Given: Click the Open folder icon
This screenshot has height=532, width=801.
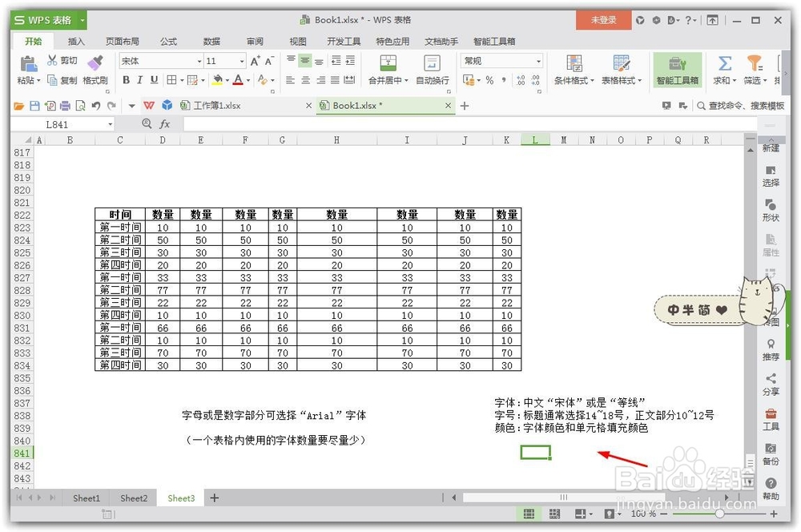Looking at the screenshot, I should pos(19,106).
